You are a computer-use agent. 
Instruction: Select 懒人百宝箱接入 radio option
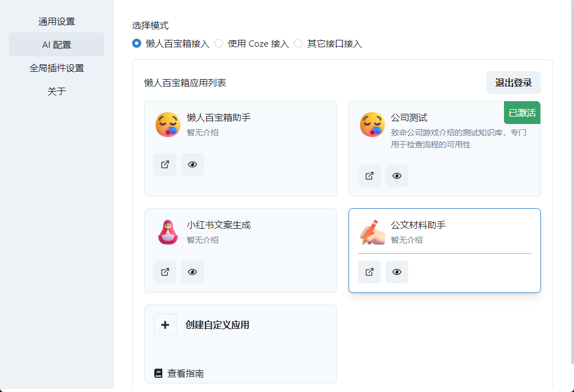(x=137, y=43)
